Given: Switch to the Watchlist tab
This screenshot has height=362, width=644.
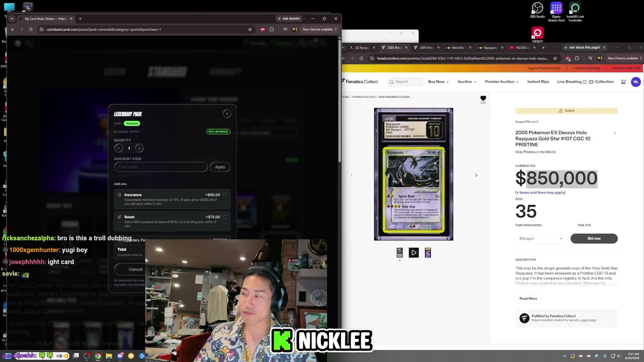Looking at the screenshot, I should (x=458, y=48).
